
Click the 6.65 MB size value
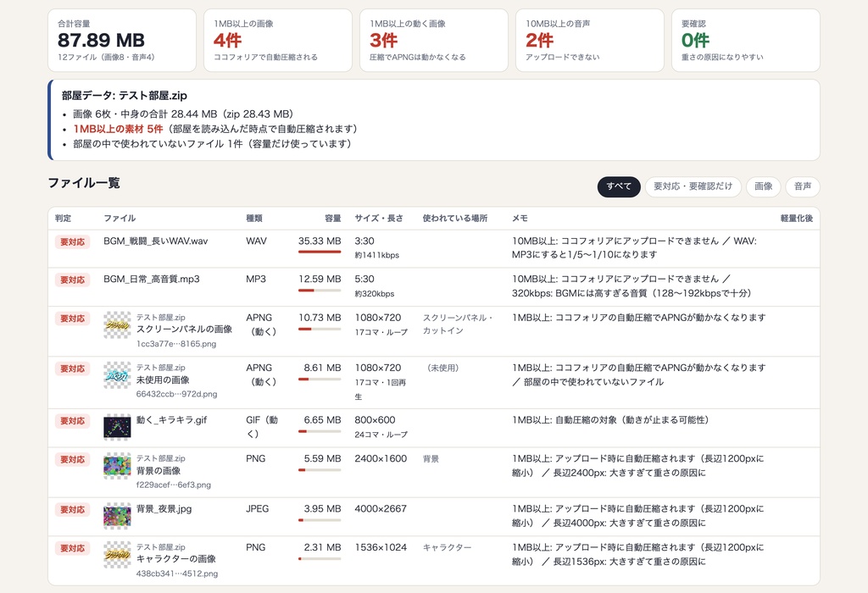[322, 420]
